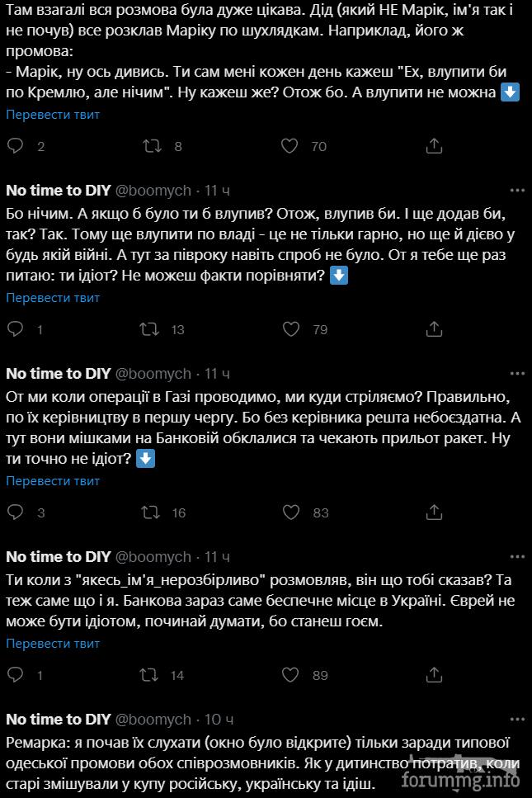Retweet the tweet showing 8 retweets
Image resolution: width=532 pixels, height=798 pixels.
click(x=152, y=146)
